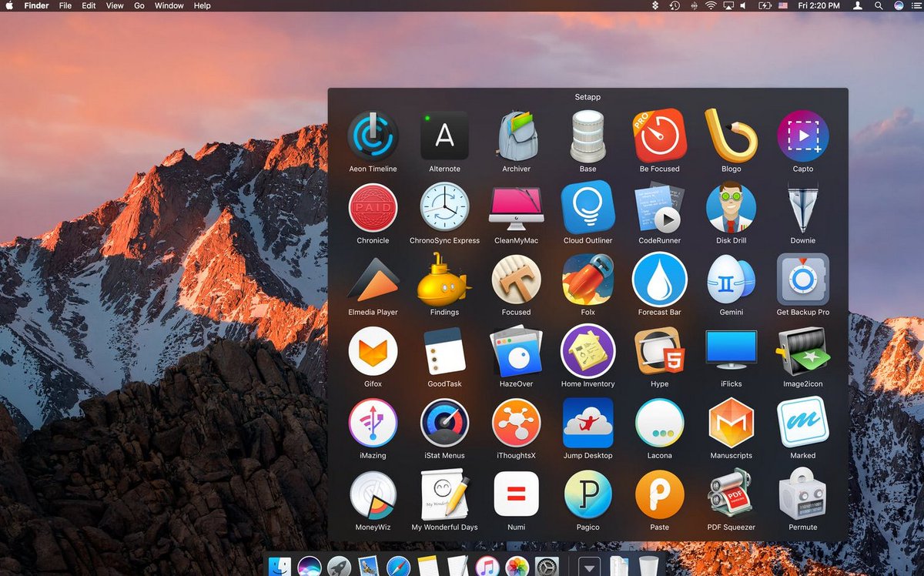Open the File menu
The image size is (924, 576).
(x=65, y=5)
